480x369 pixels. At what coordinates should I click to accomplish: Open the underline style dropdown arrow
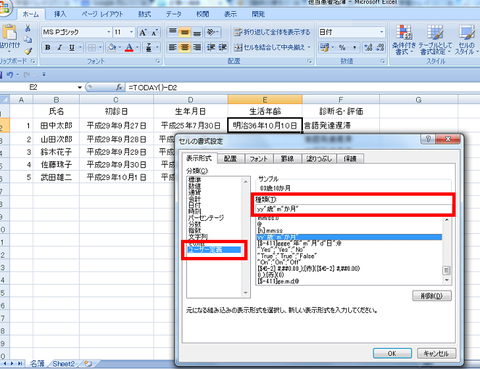click(80, 48)
